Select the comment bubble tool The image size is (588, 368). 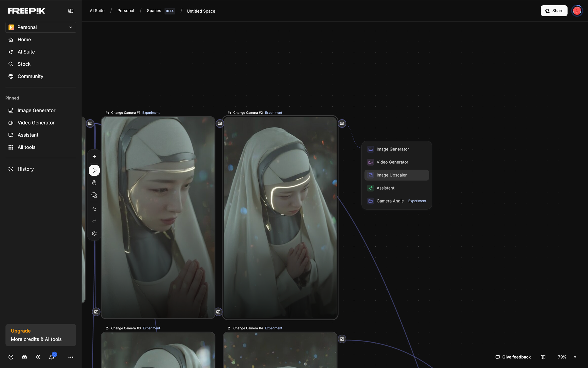94,195
